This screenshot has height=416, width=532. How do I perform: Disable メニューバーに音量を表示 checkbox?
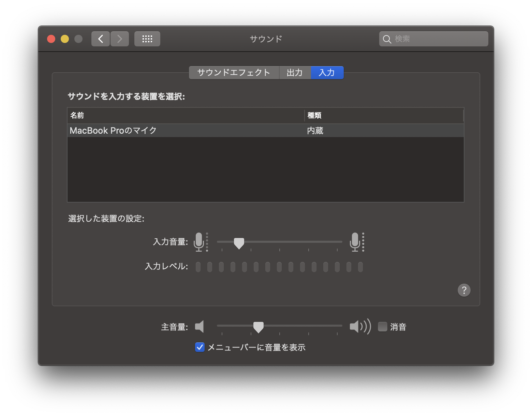199,347
